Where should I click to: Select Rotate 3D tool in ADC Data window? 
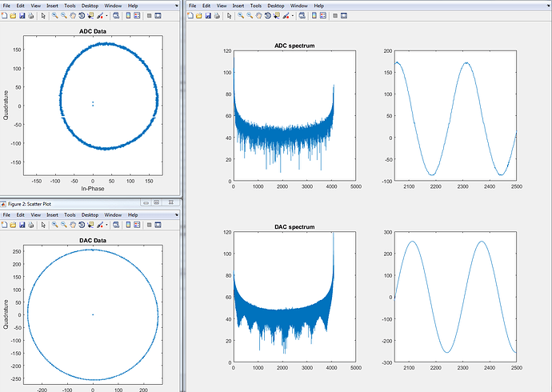pos(82,16)
